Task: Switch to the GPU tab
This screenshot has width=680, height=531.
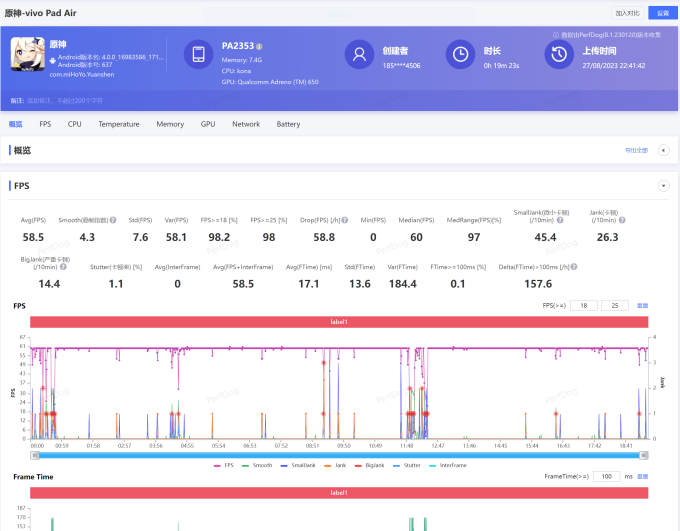Action: (208, 124)
